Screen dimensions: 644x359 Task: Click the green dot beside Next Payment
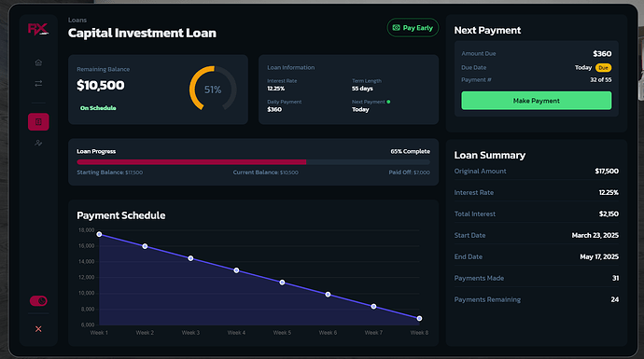point(388,102)
